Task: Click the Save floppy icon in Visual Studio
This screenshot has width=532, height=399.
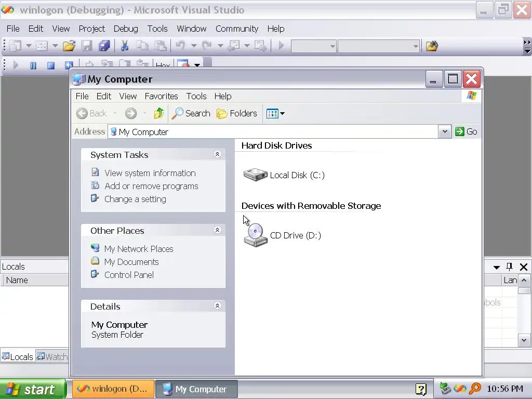Action: click(x=87, y=46)
